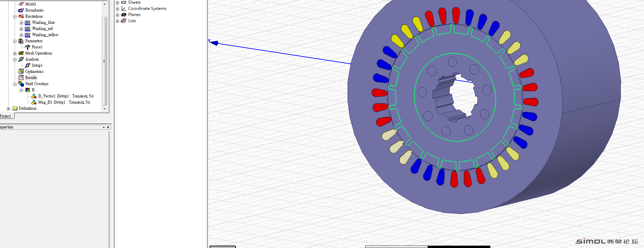This screenshot has height=248, width=644.
Task: Click the Winding_red coil icon
Action: click(28, 29)
